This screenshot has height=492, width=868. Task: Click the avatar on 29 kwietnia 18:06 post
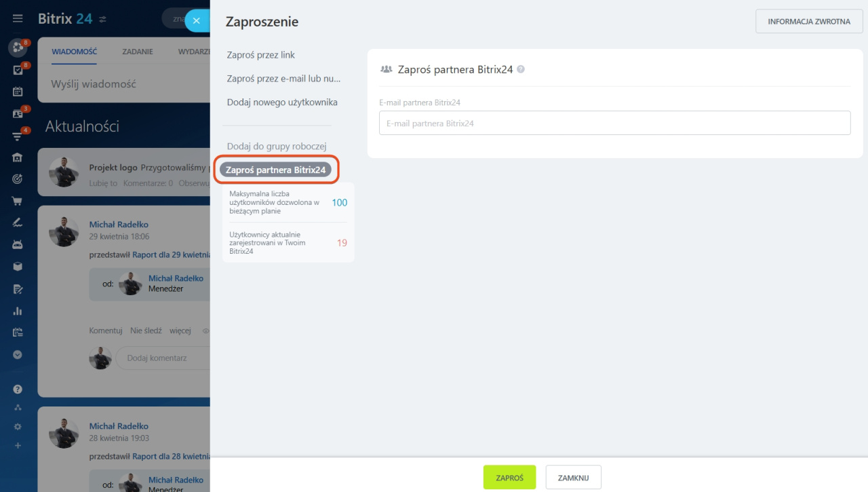point(64,231)
